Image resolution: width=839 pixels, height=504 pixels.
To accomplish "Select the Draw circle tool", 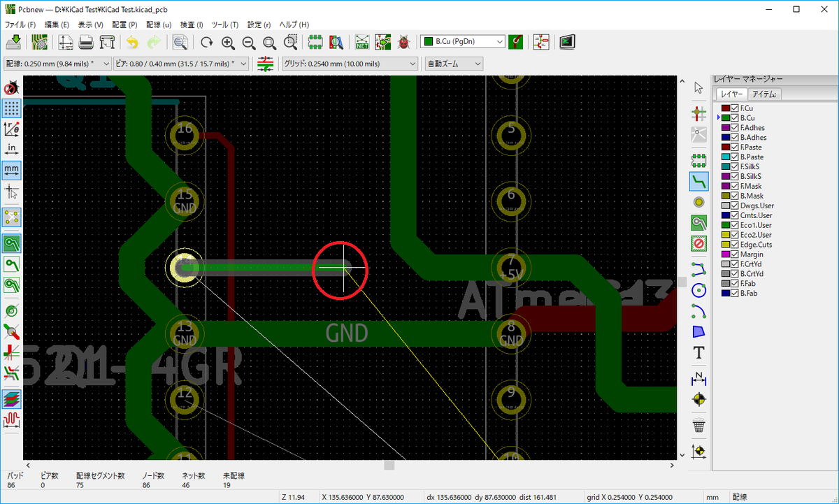I will 698,290.
